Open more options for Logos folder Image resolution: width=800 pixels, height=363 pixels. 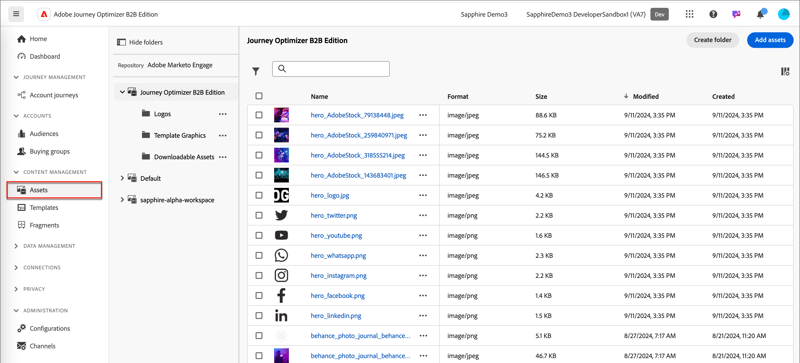tap(222, 114)
